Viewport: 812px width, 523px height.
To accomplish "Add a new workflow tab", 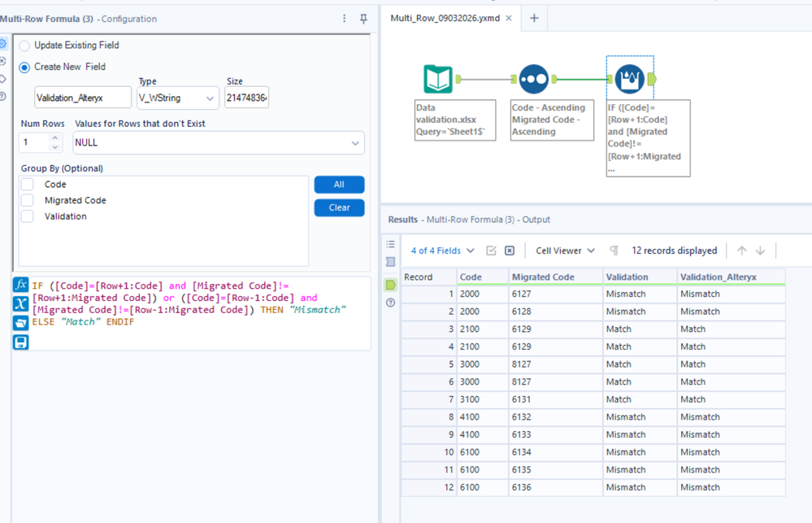I will (534, 18).
